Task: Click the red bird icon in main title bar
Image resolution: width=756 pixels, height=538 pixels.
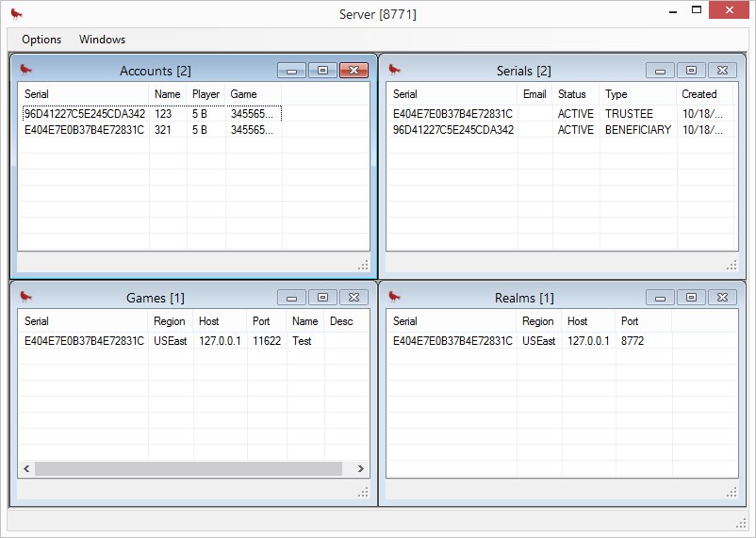Action: pos(16,14)
